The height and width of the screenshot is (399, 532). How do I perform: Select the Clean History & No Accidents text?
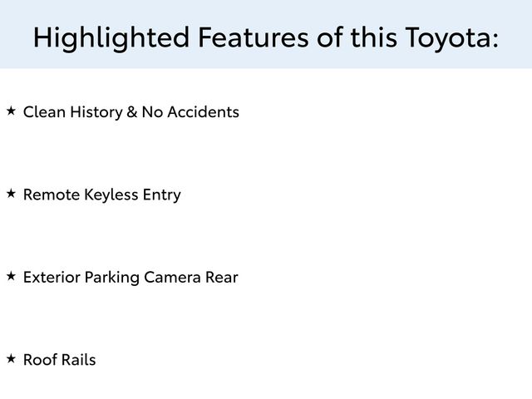point(131,111)
